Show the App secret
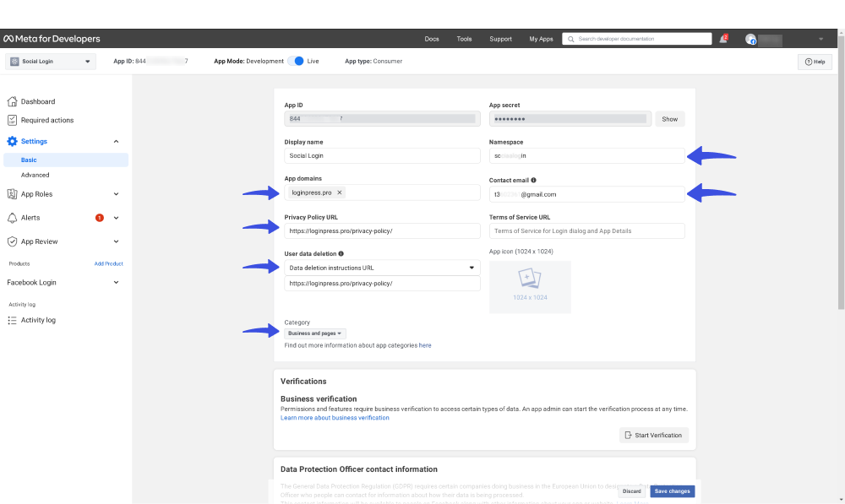The height and width of the screenshot is (504, 845). 670,119
